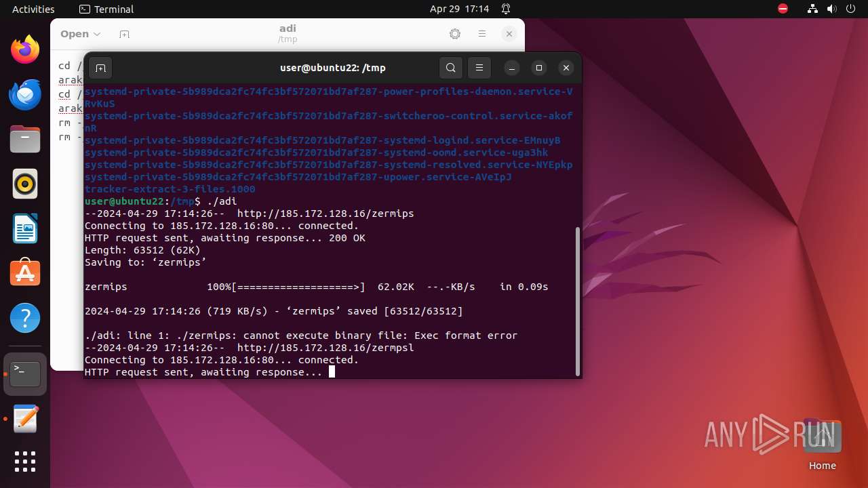The width and height of the screenshot is (868, 488).
Task: Open the network status icon
Action: [813, 9]
